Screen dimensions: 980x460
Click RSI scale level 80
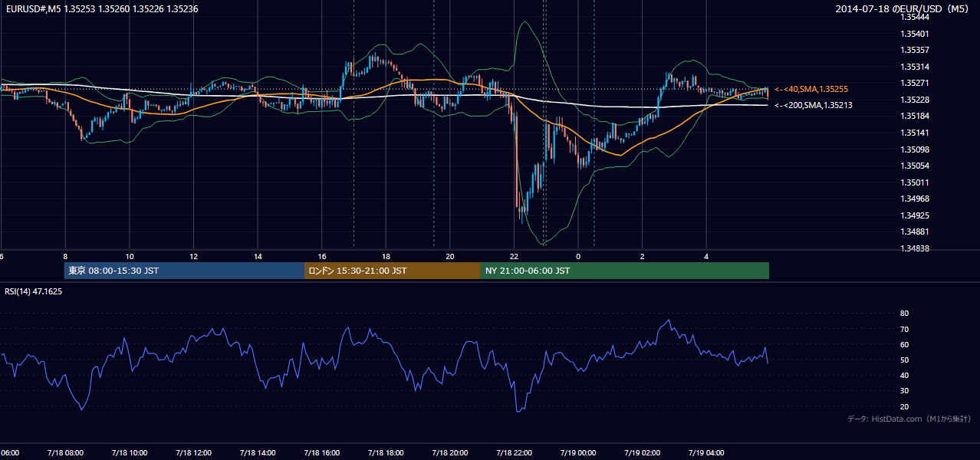coord(905,314)
